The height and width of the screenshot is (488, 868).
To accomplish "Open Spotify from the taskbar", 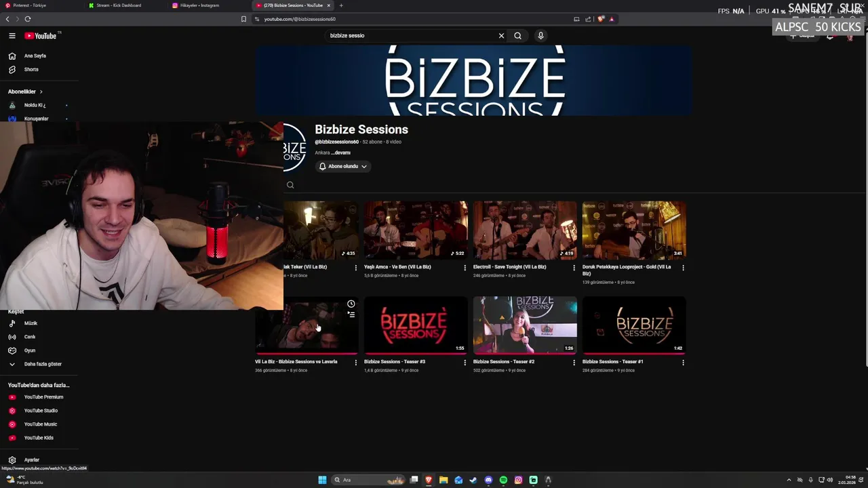I will click(x=503, y=480).
